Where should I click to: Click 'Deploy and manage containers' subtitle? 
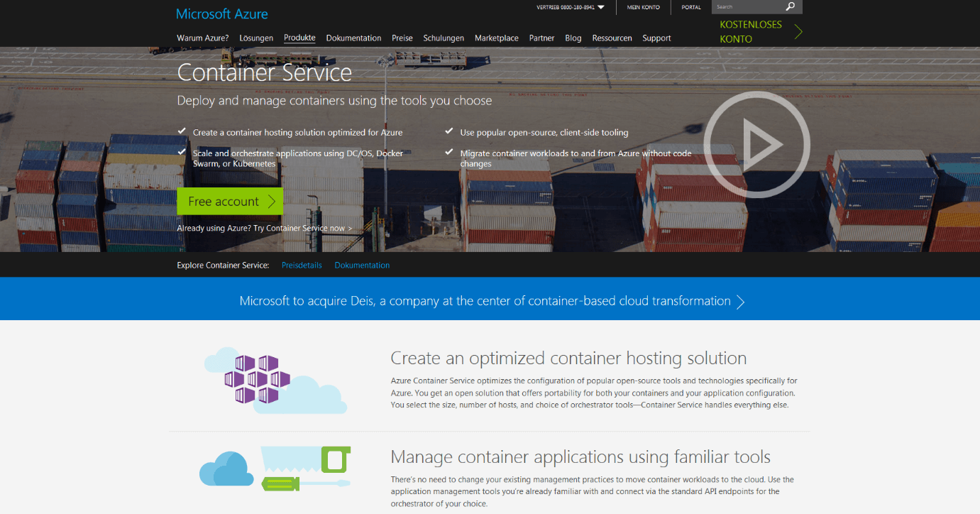point(334,101)
